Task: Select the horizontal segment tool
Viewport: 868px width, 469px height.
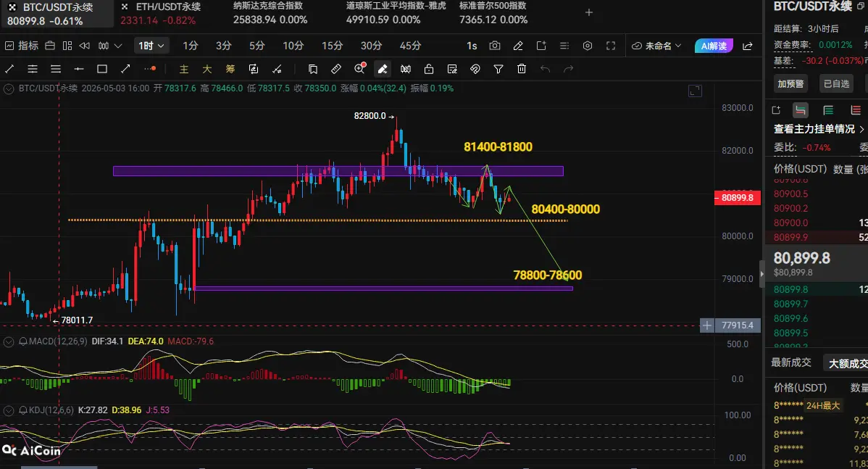Action: [79, 69]
